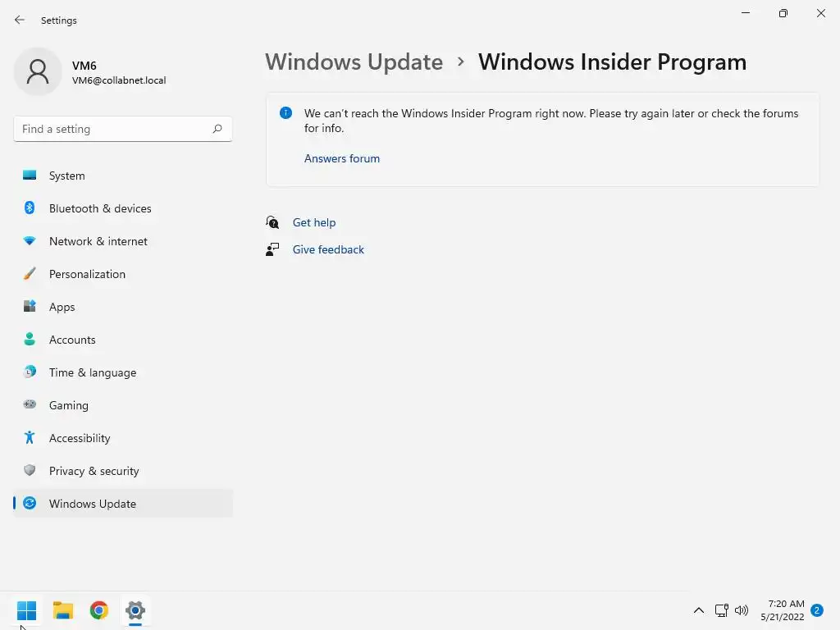Click the game controller icon beside Gaming
The width and height of the screenshot is (840, 630).
[30, 404]
